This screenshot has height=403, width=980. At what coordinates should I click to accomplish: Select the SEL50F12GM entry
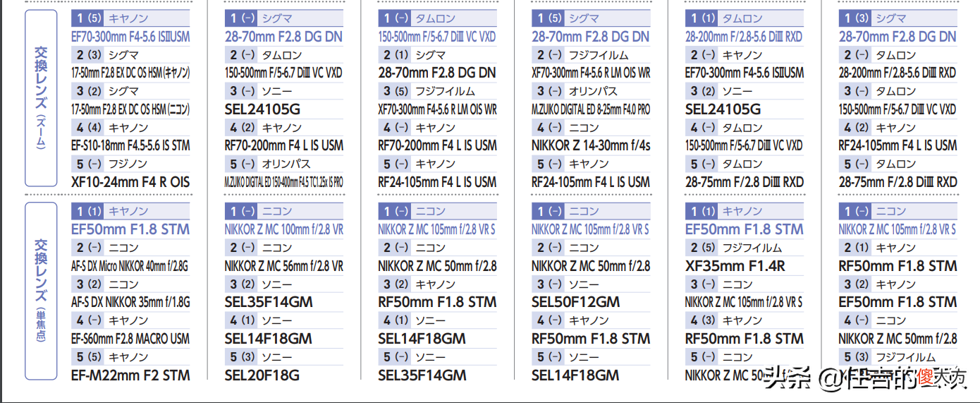tap(576, 302)
